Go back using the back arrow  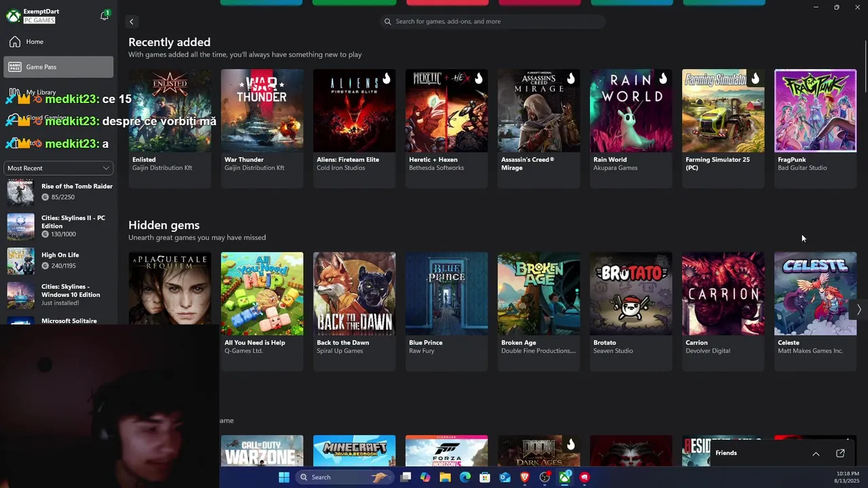coord(132,22)
